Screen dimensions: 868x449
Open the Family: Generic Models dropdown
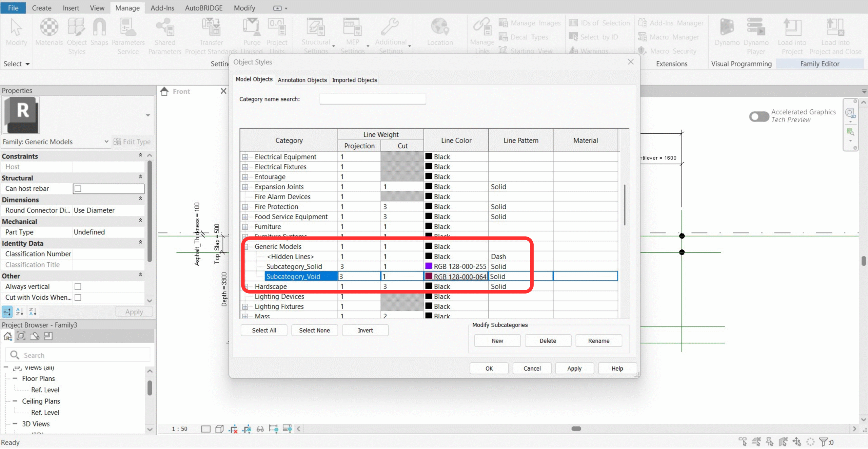[x=106, y=142]
